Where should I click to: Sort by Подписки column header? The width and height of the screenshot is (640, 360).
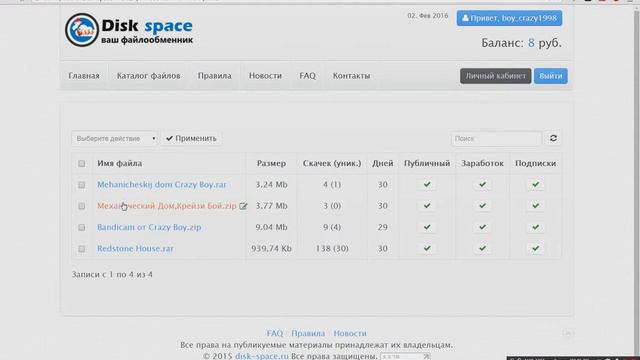point(535,163)
